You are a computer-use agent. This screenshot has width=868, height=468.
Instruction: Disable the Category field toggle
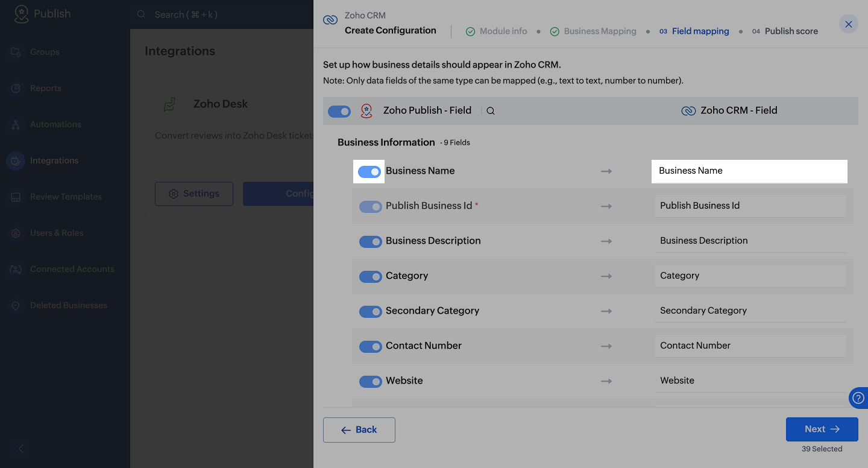click(370, 277)
